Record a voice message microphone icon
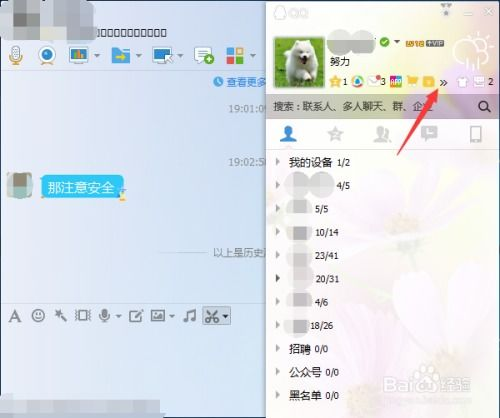500x418 pixels. 105,315
